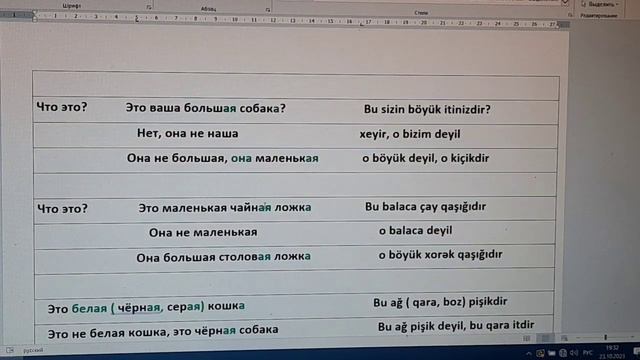The image size is (640, 360).
Task: Click 'Что это?' in the ложка row
Action: [x=62, y=209]
